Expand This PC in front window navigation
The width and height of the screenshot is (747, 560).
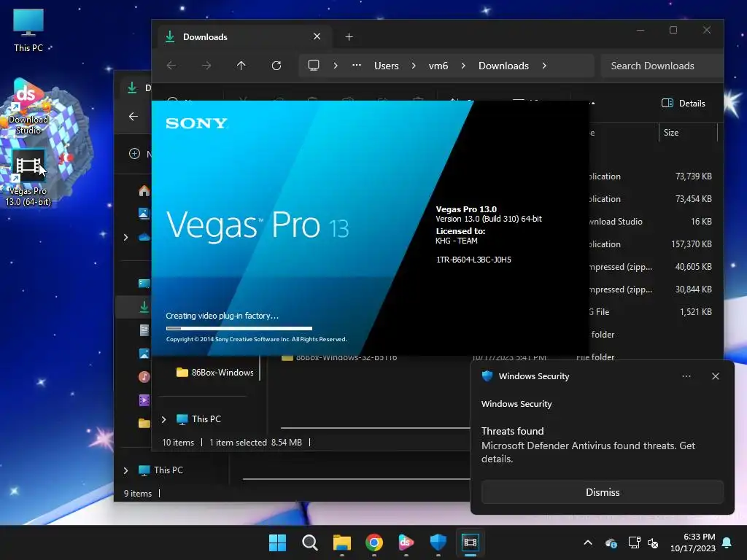pyautogui.click(x=164, y=419)
